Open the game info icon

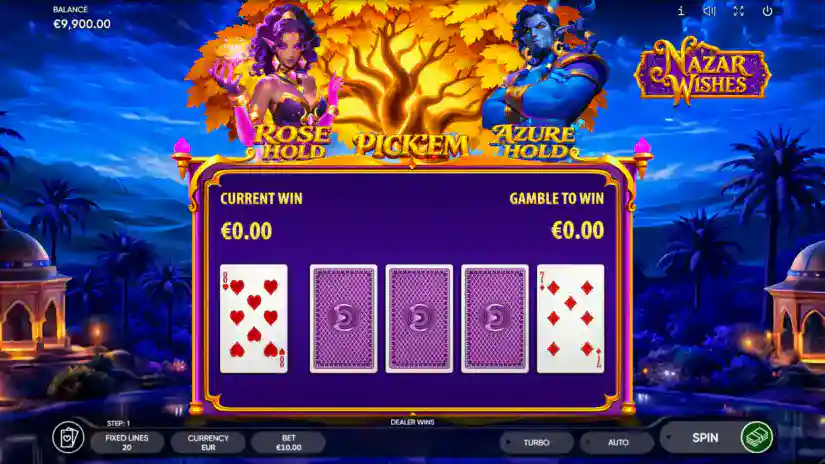tap(681, 11)
